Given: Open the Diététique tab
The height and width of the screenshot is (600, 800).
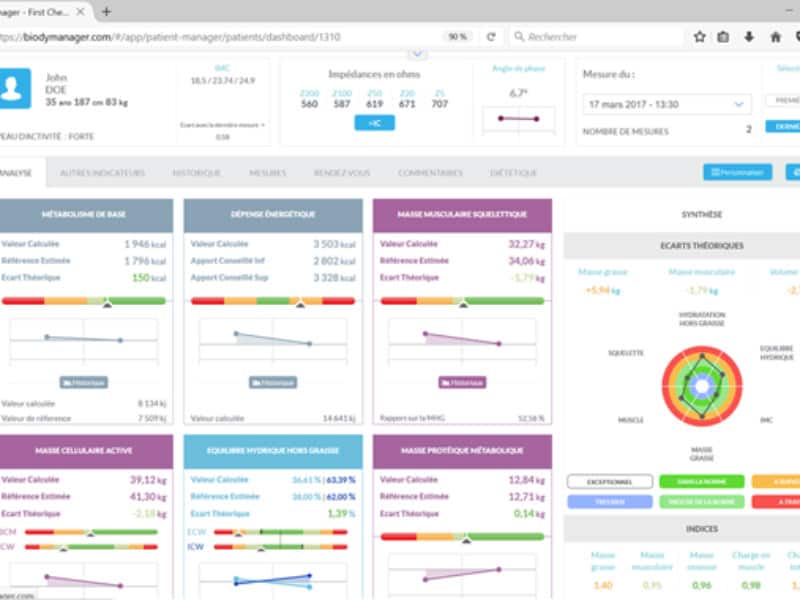Looking at the screenshot, I should tap(513, 173).
